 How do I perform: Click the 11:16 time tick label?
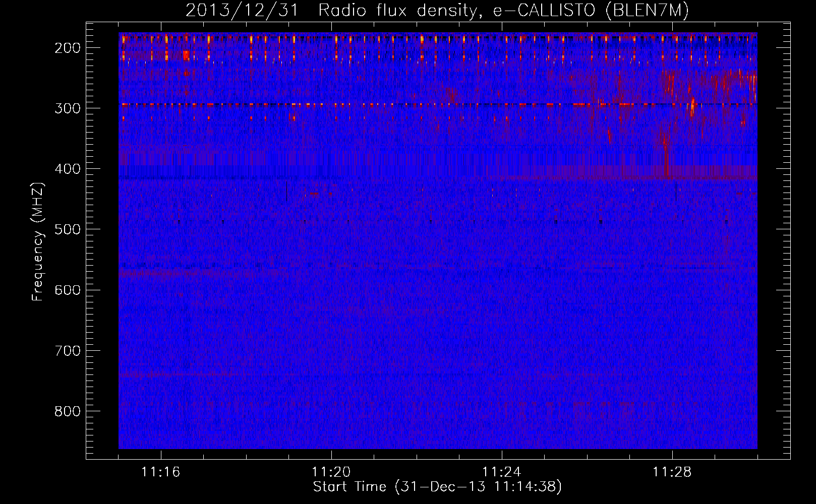tap(160, 472)
